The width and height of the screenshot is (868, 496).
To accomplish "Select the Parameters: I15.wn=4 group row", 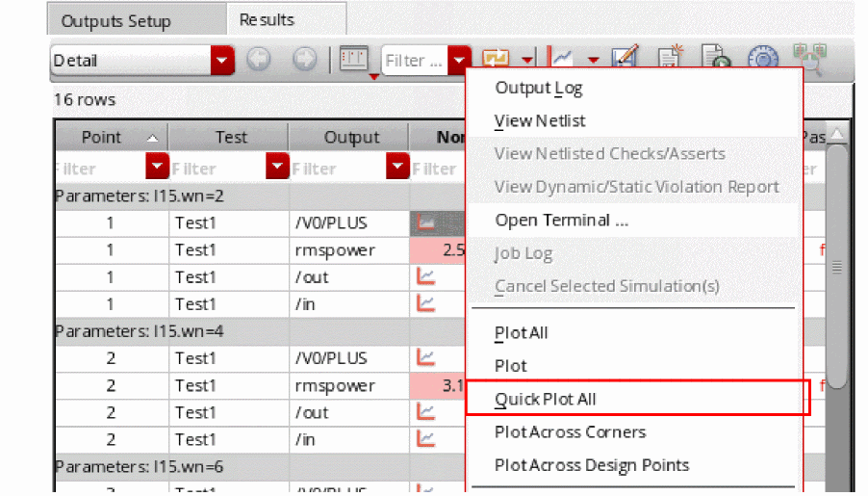I will [x=260, y=331].
